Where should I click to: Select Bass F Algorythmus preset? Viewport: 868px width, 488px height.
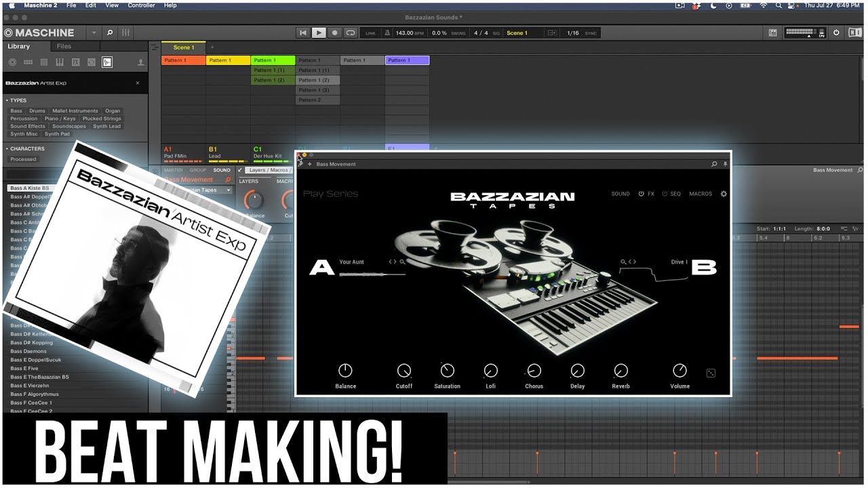pyautogui.click(x=35, y=394)
